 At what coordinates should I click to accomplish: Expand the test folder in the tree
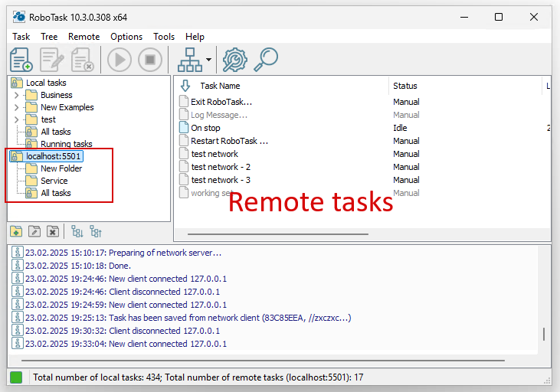(16, 119)
